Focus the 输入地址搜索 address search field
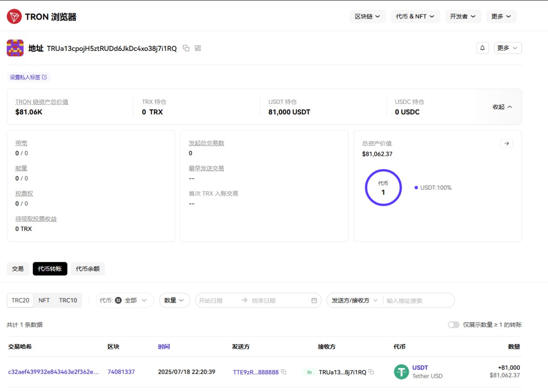548x392 pixels. coord(418,300)
